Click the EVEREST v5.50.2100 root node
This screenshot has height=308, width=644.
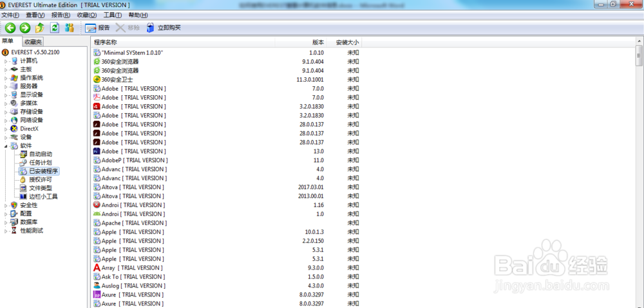[30, 53]
